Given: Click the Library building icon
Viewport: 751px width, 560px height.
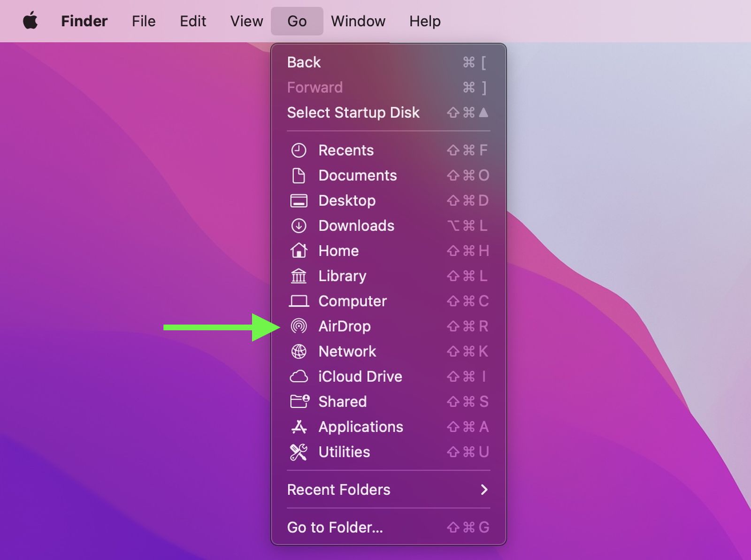Looking at the screenshot, I should (x=299, y=276).
